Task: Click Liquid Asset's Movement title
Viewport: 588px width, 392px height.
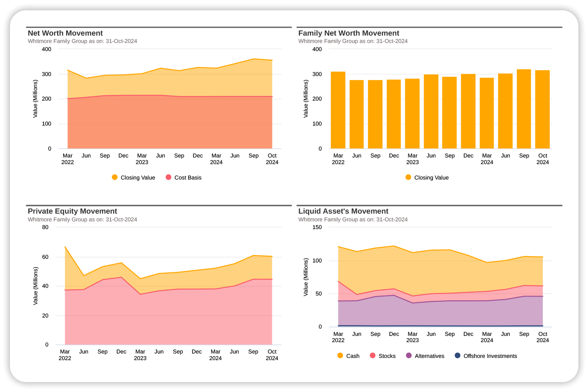Action: pyautogui.click(x=343, y=211)
